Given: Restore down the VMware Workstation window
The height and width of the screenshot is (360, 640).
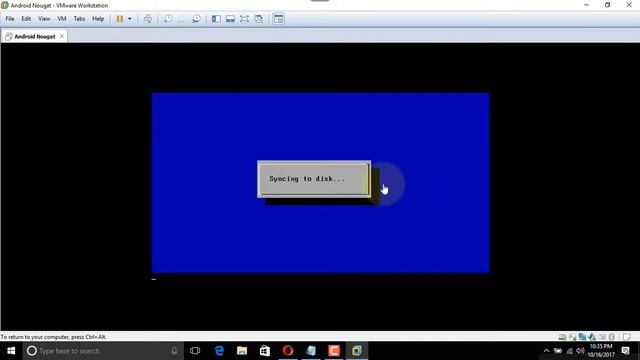Looking at the screenshot, I should [608, 5].
